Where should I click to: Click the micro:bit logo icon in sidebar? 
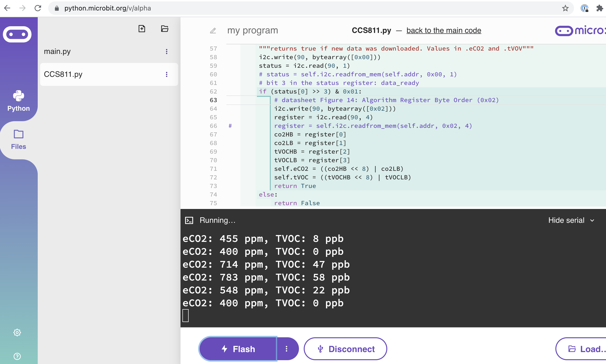pos(17,34)
